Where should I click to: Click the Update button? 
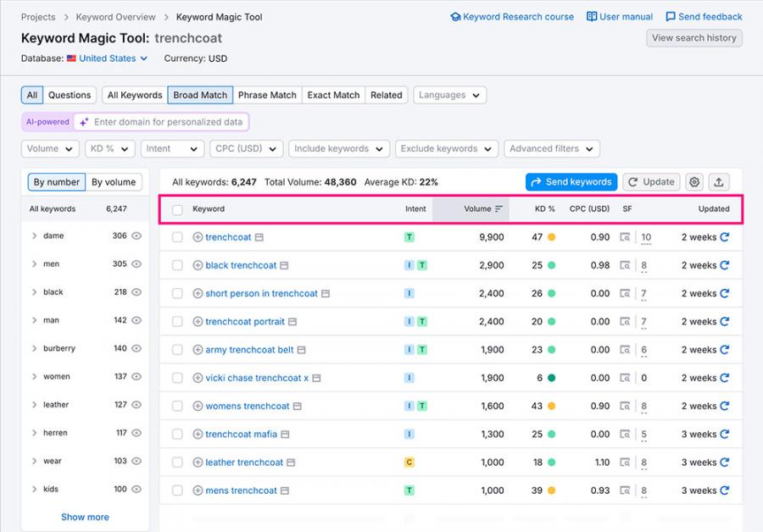coord(651,182)
